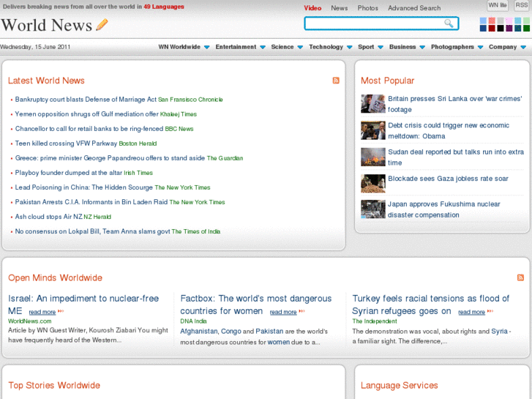Open 'Japan approves Fukushima nuclear disaster compensation' link
The width and height of the screenshot is (532, 399).
[443, 209]
